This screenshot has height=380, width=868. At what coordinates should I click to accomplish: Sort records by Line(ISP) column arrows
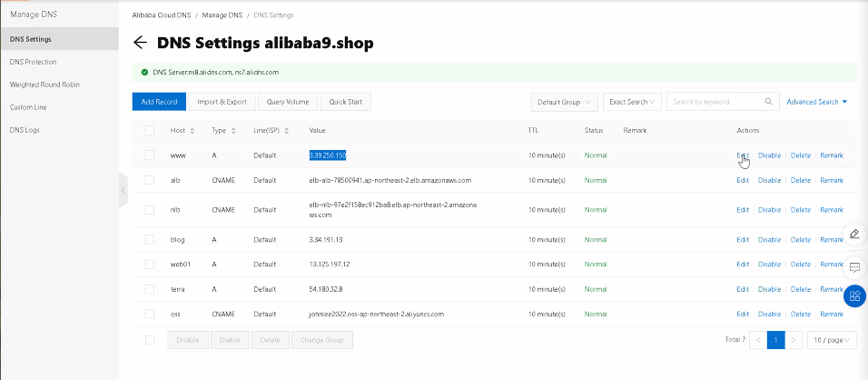tap(286, 131)
